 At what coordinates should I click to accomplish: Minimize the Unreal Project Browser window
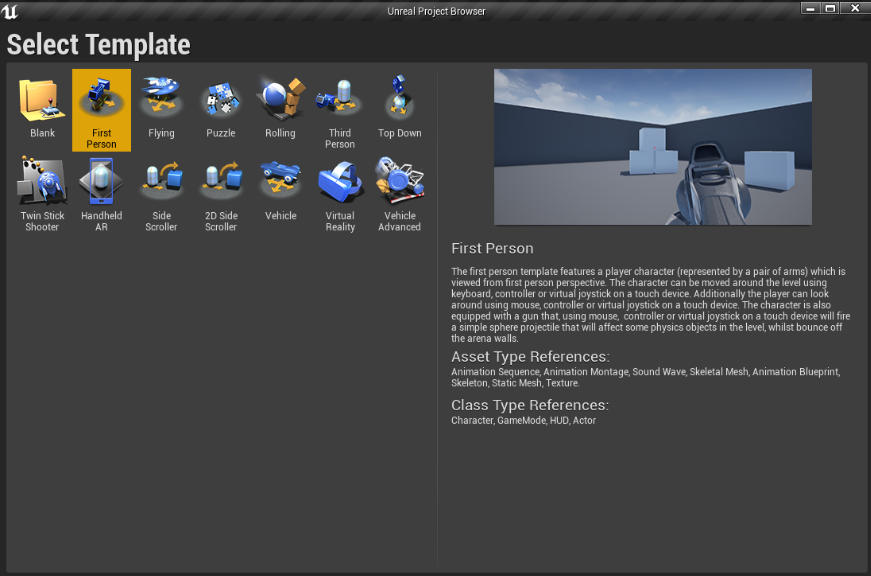click(x=810, y=8)
